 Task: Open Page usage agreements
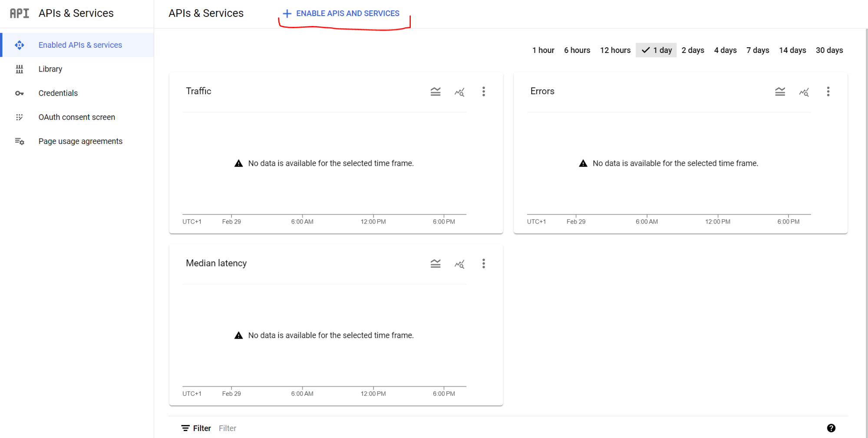pyautogui.click(x=80, y=142)
